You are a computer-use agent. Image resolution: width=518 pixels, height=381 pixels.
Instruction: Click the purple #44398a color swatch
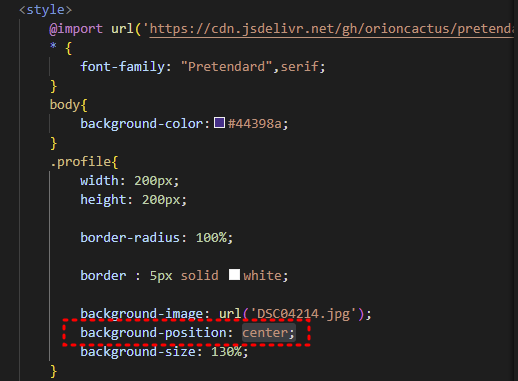[219, 122]
